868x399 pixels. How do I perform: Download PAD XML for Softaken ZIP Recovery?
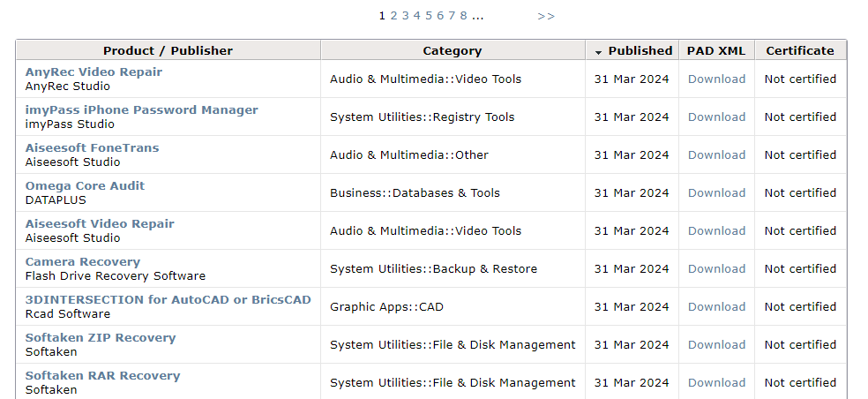716,344
